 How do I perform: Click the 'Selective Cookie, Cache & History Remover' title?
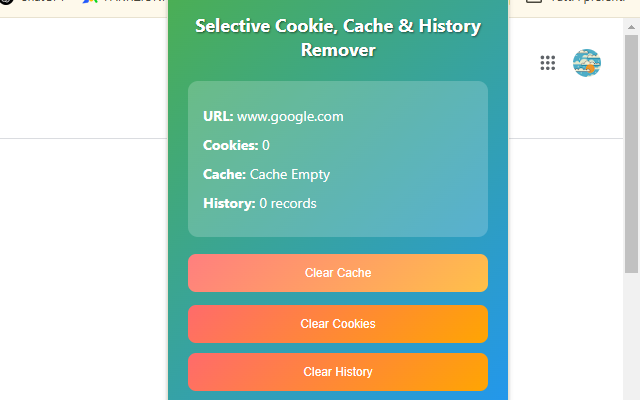tap(338, 38)
